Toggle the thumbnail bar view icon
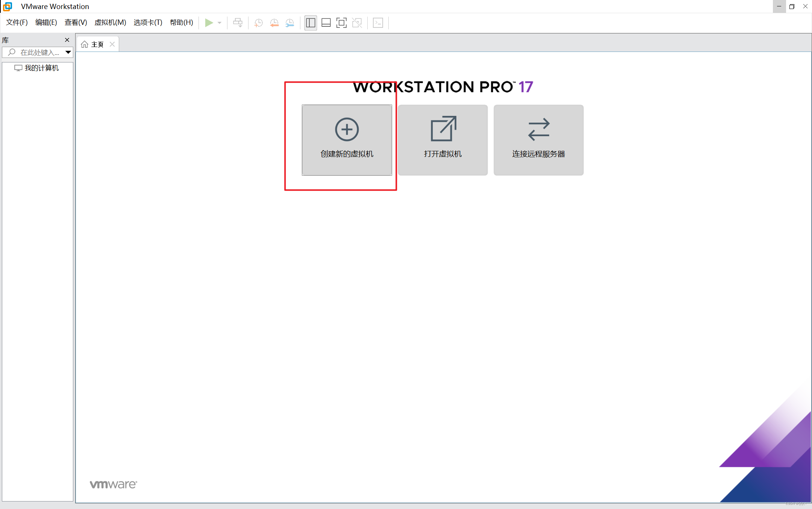The height and width of the screenshot is (509, 812). click(x=326, y=23)
